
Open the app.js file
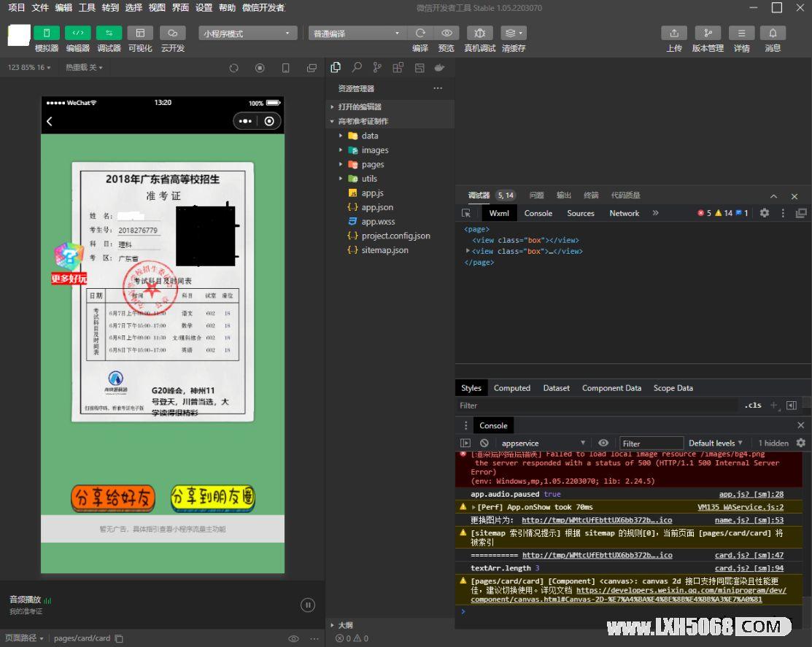coord(390,193)
